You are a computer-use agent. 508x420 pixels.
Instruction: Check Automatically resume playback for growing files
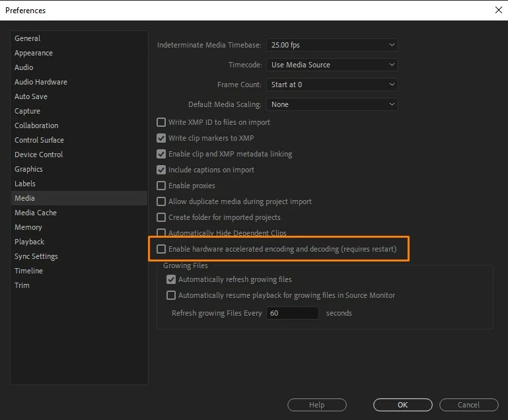[171, 295]
